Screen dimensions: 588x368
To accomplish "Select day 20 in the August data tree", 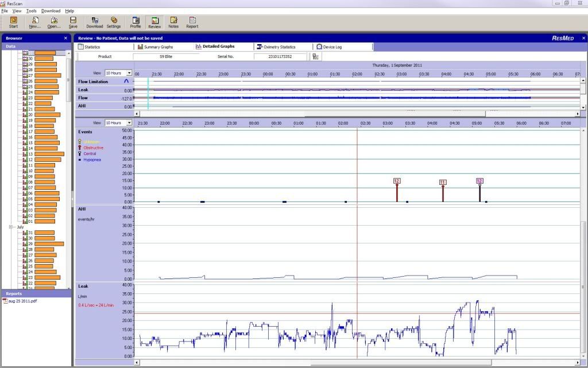I will pyautogui.click(x=41, y=115).
